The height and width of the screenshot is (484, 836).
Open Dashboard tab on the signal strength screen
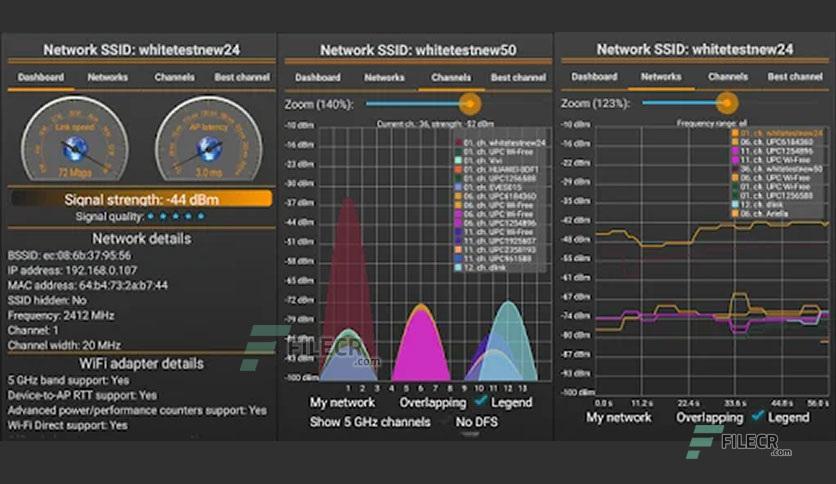point(41,77)
